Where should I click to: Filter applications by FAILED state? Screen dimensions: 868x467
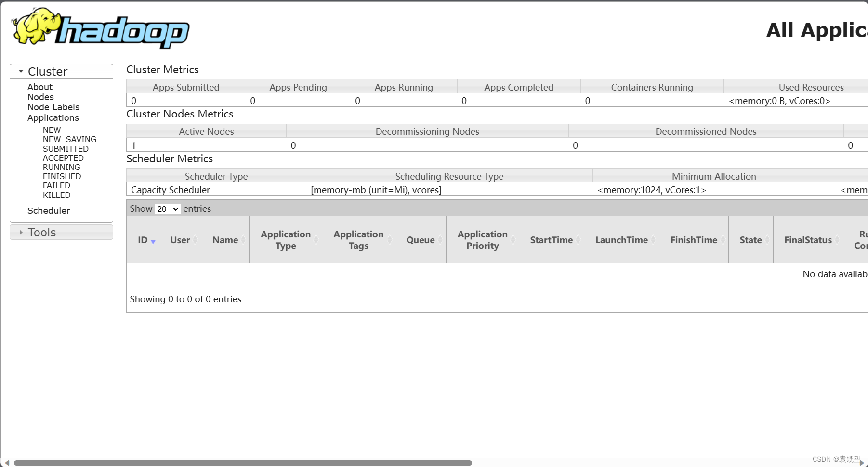[x=56, y=185]
